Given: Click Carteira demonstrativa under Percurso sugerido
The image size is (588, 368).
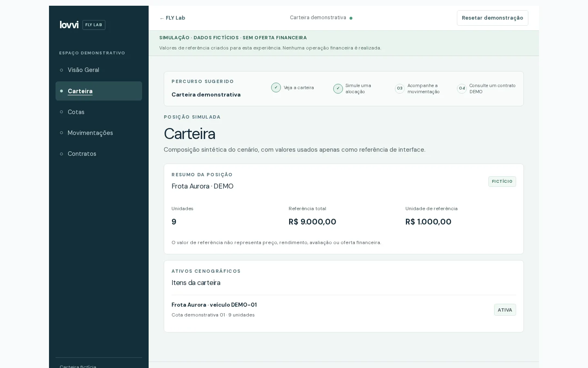Looking at the screenshot, I should tap(206, 94).
